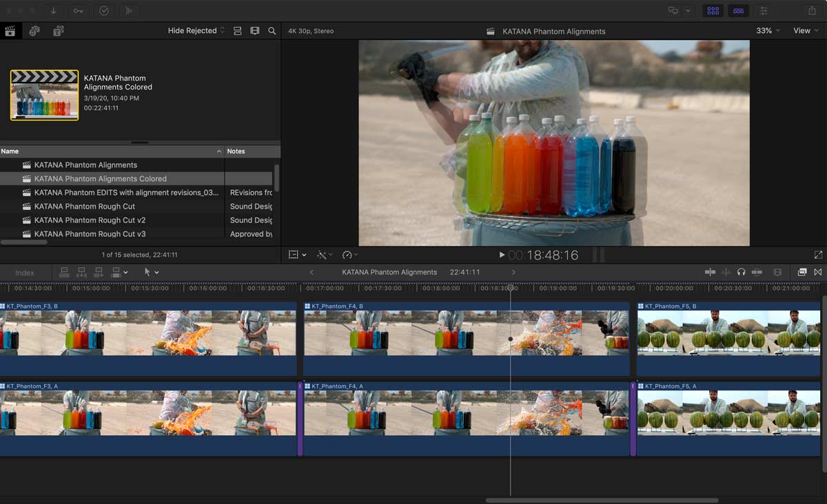Image resolution: width=827 pixels, height=504 pixels.
Task: Toggle the Browser panel visibility
Action: pyautogui.click(x=713, y=10)
